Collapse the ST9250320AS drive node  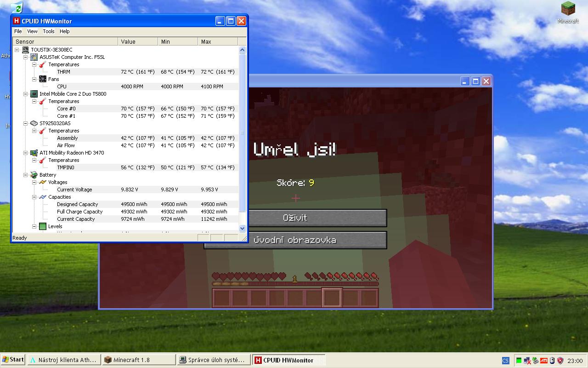point(26,123)
